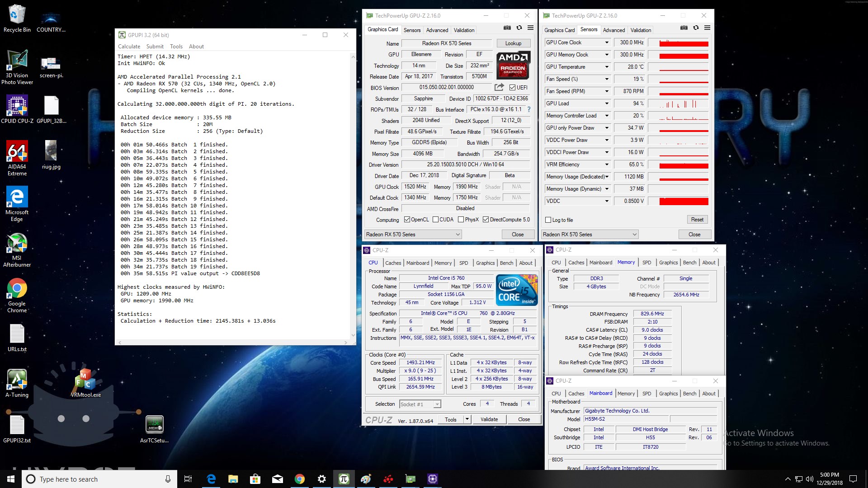Open CPUID CPU-Z desktop shortcut
Screen dimensions: 868x488
click(17, 109)
